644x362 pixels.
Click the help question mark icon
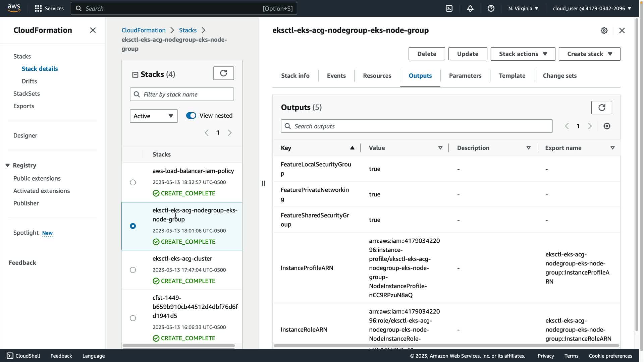pos(491,8)
